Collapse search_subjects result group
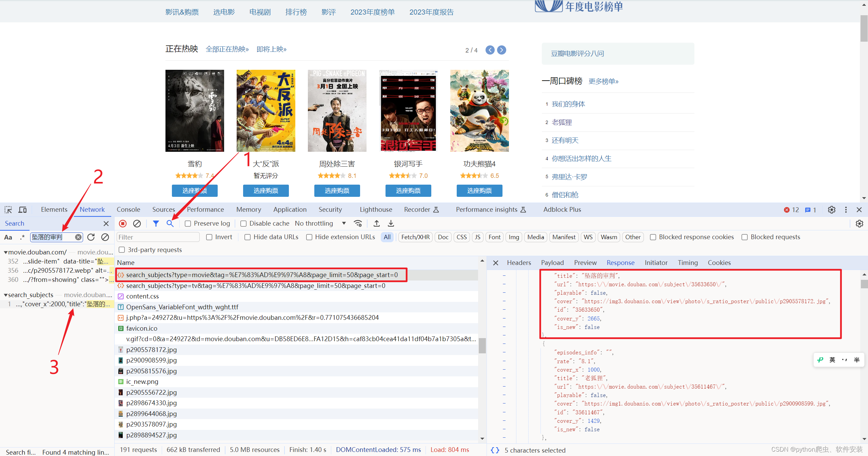This screenshot has width=868, height=456. [6, 295]
